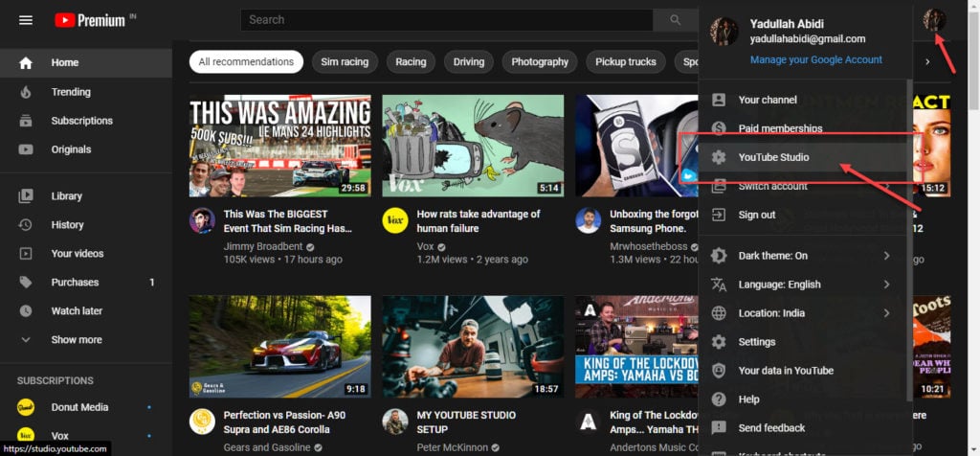Click the YouTube Premium logo

(90, 20)
